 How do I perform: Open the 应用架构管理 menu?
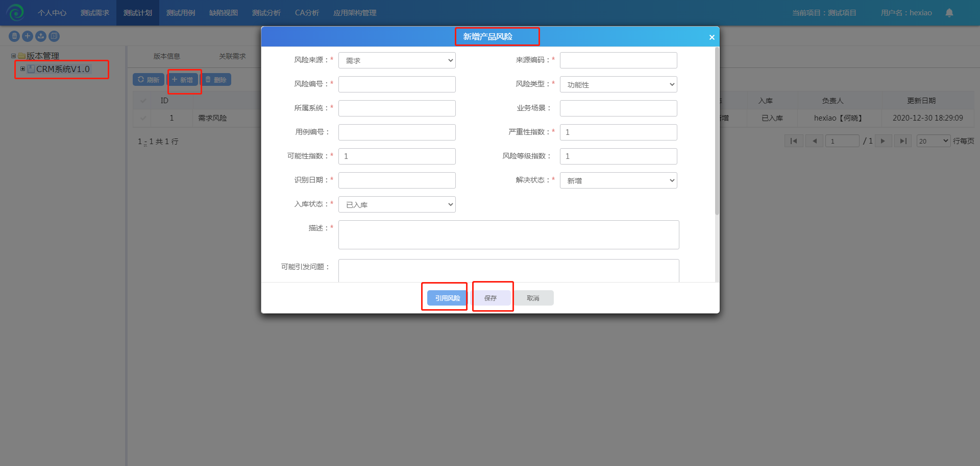point(355,13)
